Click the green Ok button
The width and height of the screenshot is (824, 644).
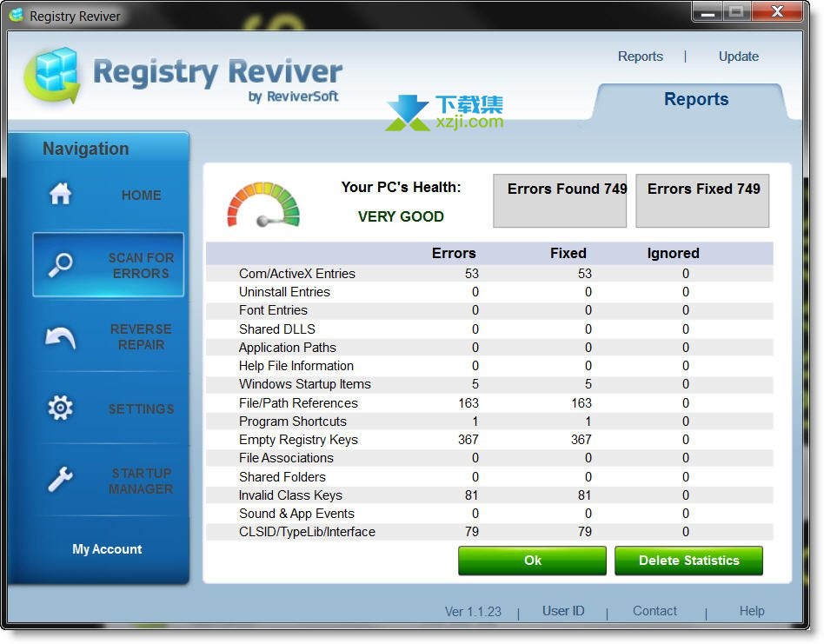(x=532, y=561)
